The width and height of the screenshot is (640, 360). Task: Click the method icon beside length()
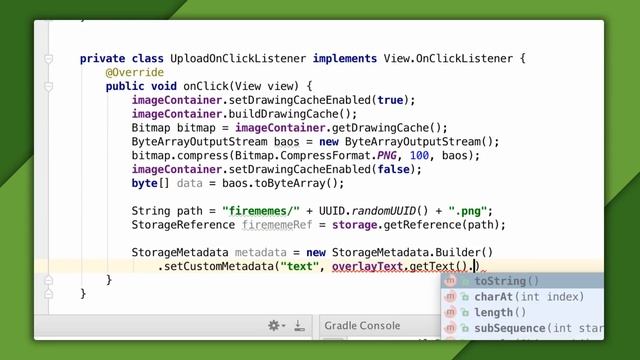point(450,313)
